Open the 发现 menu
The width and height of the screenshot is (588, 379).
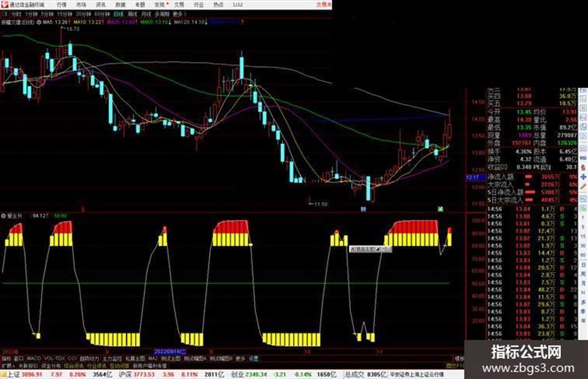(x=160, y=4)
